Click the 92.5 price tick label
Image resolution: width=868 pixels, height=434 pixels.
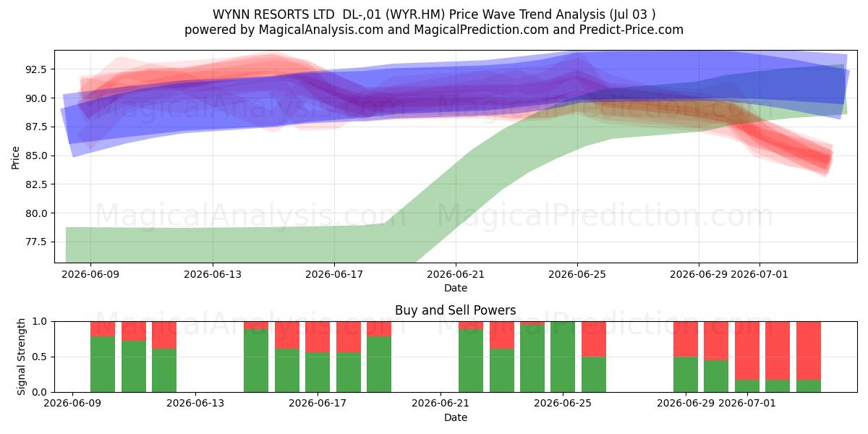[36, 69]
